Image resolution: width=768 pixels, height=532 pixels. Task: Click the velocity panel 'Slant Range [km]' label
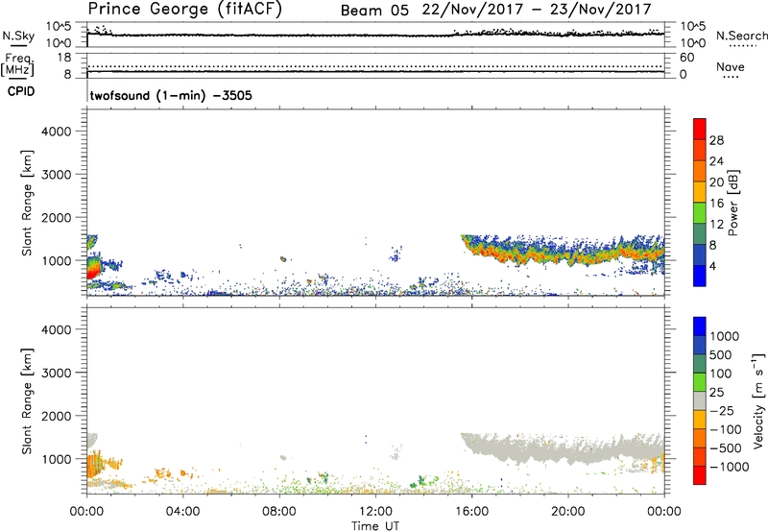tap(27, 401)
